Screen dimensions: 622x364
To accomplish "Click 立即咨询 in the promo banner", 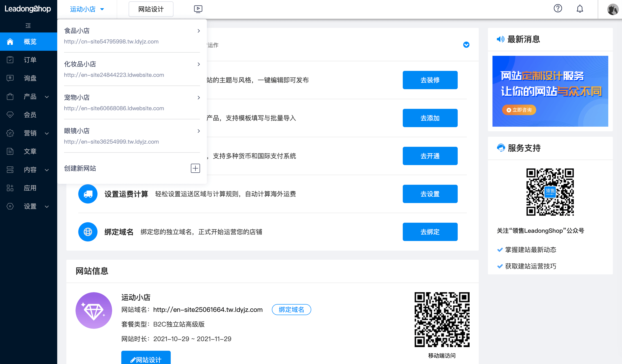I will [x=519, y=110].
